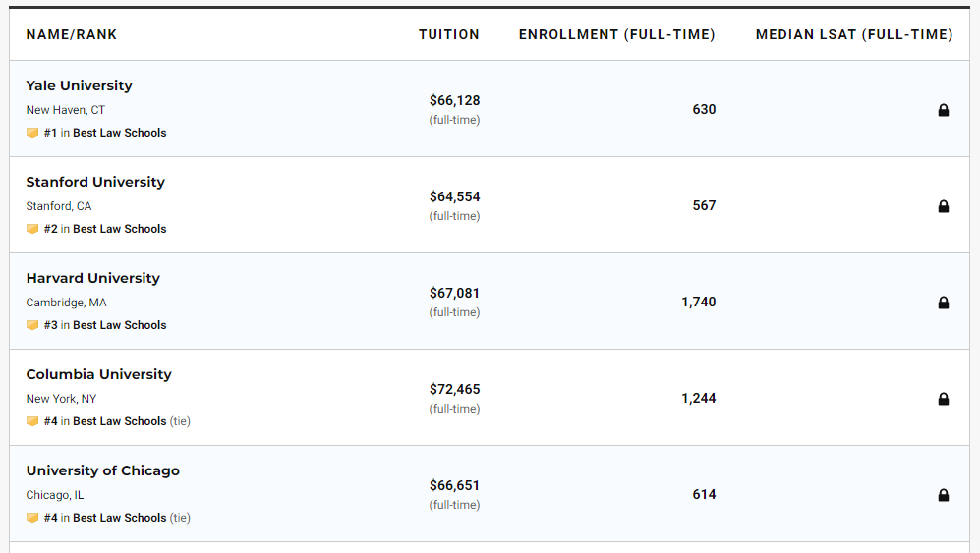Screen dimensions: 980x553
Task: Click the #4 rank badge icon for Columbia
Action: click(x=32, y=421)
